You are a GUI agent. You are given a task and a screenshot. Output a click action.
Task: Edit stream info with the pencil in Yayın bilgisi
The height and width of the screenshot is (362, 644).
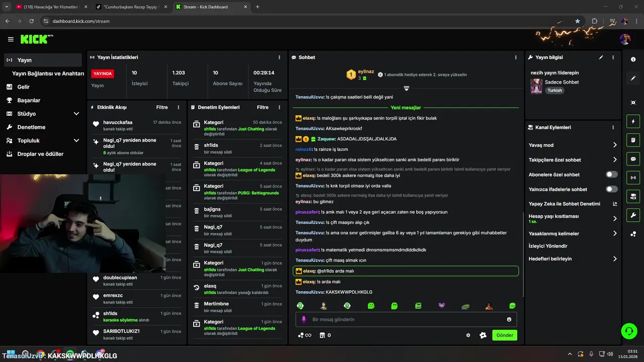(x=601, y=57)
